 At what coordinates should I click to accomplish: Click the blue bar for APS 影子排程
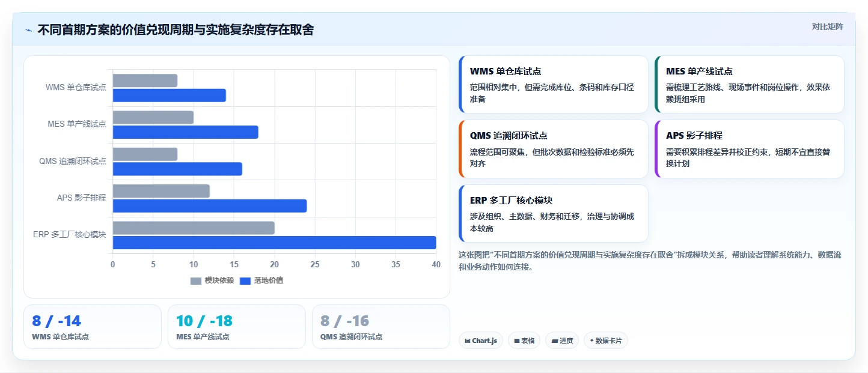click(x=210, y=206)
